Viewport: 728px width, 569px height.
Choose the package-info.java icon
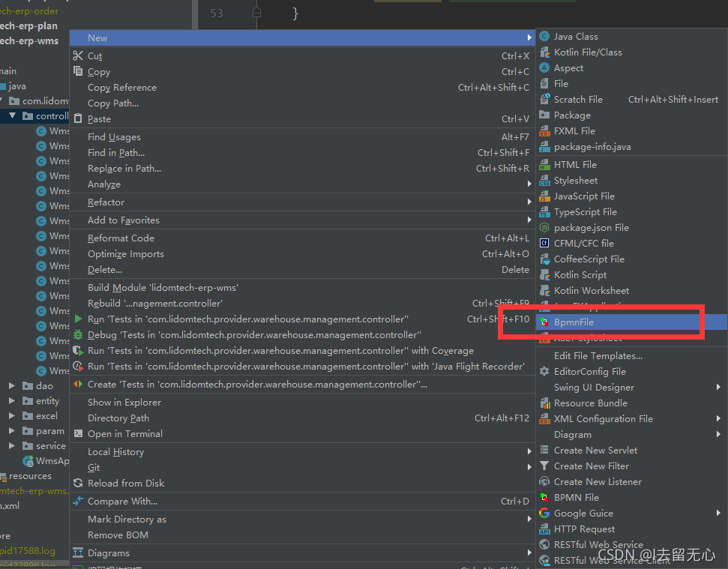[544, 147]
